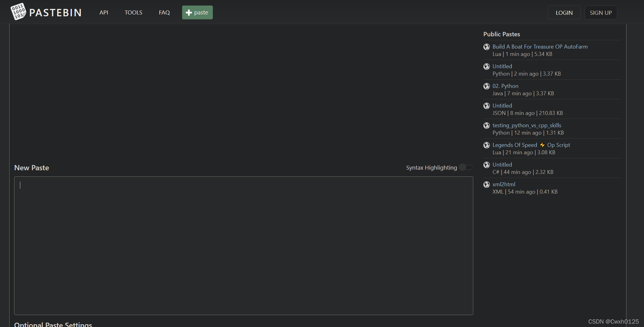Click inside the New Paste text area

244,246
